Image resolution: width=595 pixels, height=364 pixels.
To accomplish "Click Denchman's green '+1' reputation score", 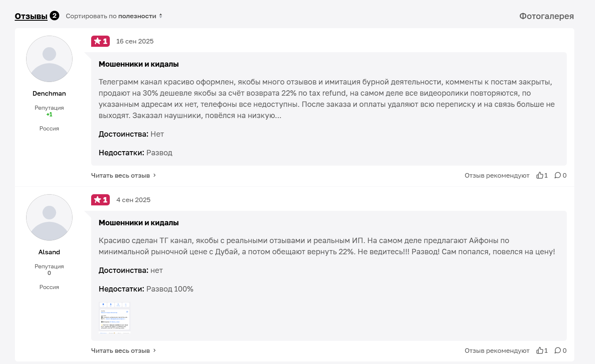I will [49, 115].
